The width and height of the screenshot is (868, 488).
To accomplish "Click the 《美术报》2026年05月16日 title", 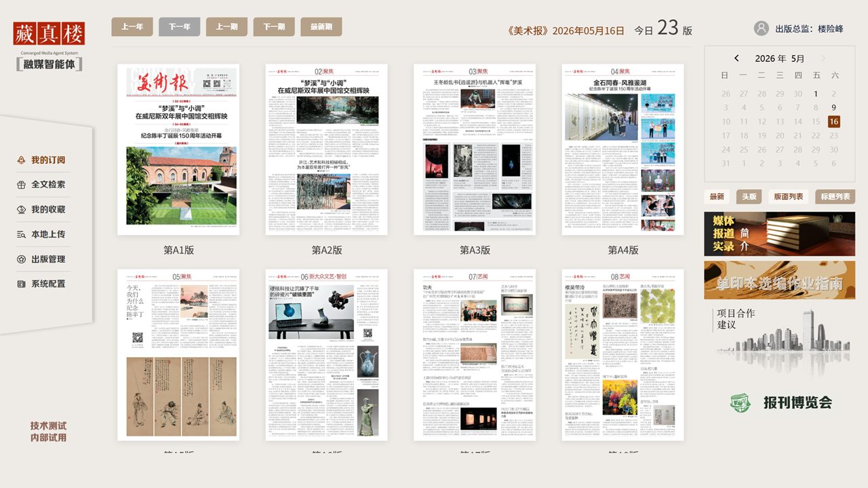I will pos(566,30).
